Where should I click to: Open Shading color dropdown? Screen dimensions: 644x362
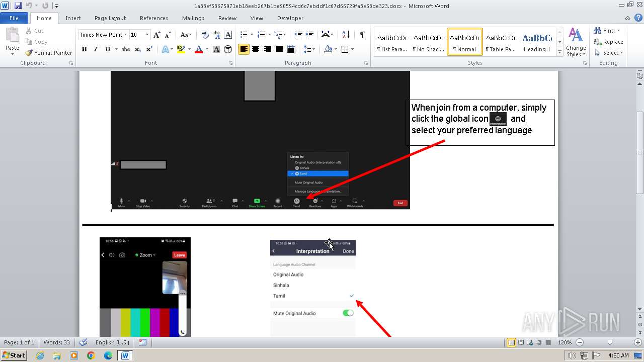(x=336, y=49)
